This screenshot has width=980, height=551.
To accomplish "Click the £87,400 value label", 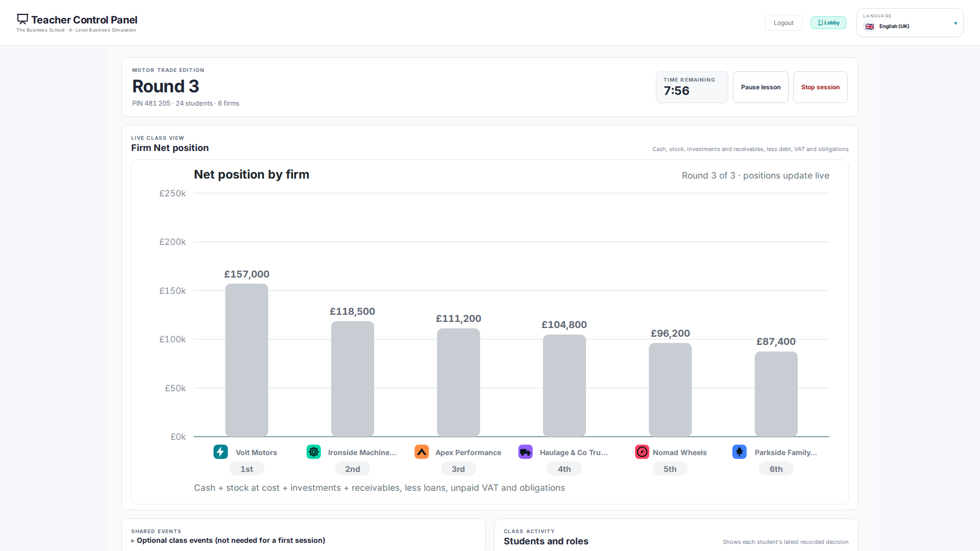I will (x=776, y=341).
